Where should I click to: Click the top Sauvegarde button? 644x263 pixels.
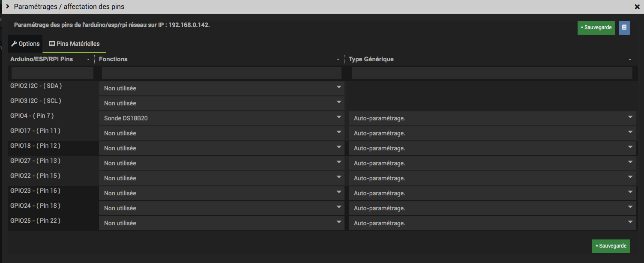(x=596, y=27)
